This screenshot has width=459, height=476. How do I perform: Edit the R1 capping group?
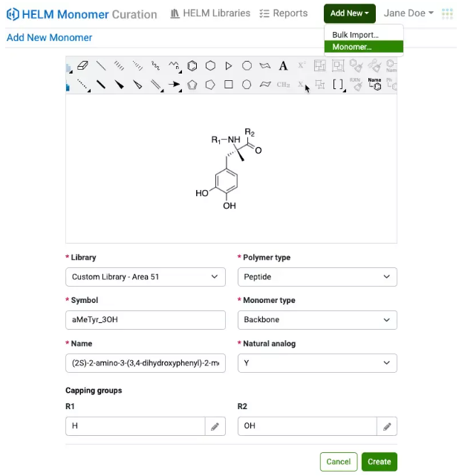[x=215, y=426]
